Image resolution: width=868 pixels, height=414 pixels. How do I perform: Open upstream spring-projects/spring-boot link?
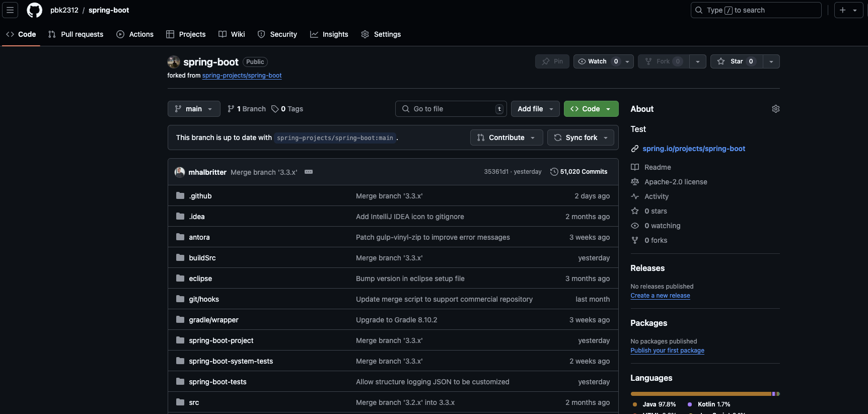(242, 76)
